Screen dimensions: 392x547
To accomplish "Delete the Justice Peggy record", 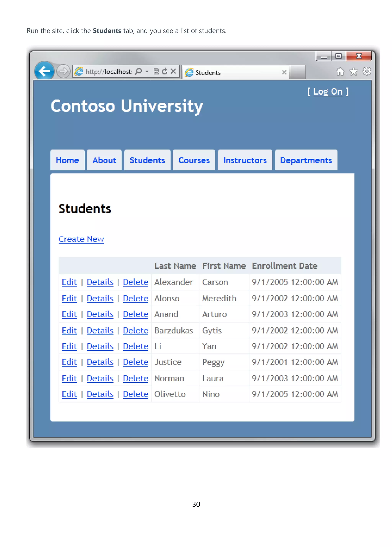I will click(136, 362).
